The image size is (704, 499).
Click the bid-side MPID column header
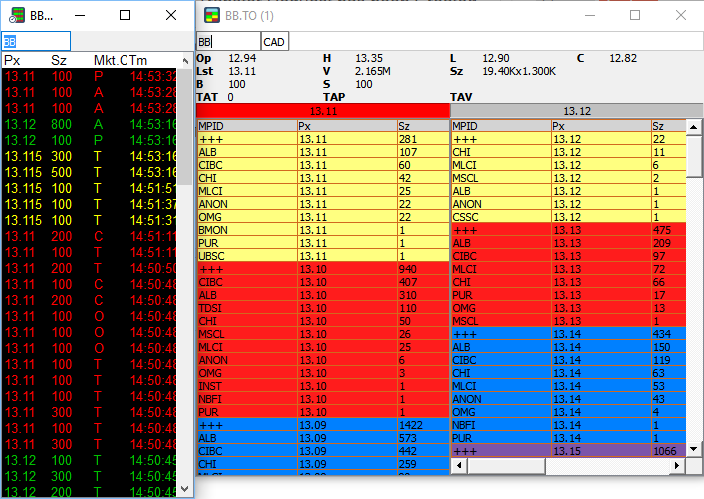(x=246, y=126)
